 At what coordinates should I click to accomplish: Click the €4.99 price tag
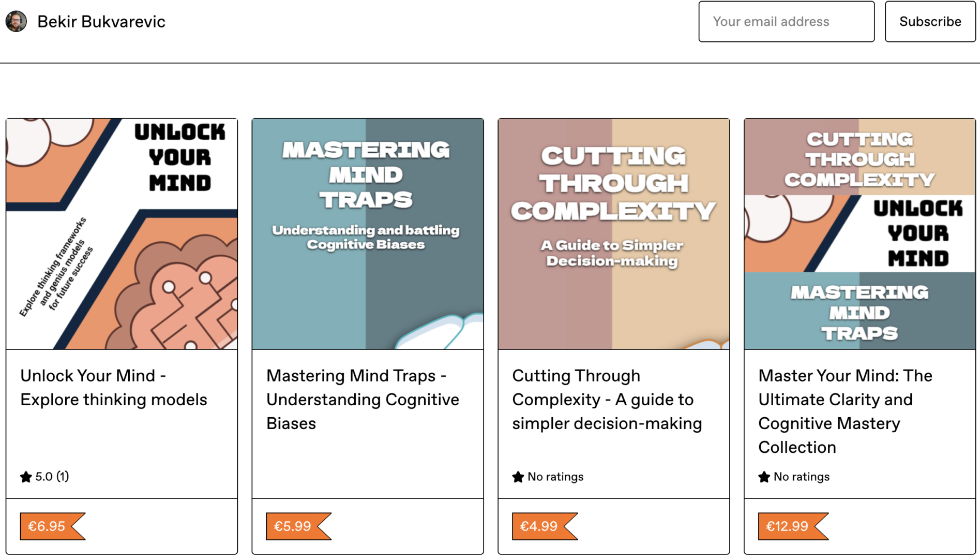point(539,526)
